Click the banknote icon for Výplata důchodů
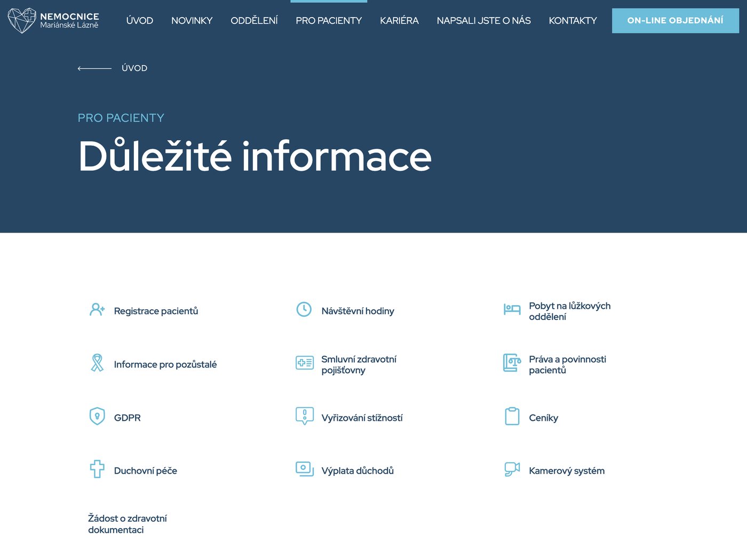The width and height of the screenshot is (747, 560). [305, 469]
